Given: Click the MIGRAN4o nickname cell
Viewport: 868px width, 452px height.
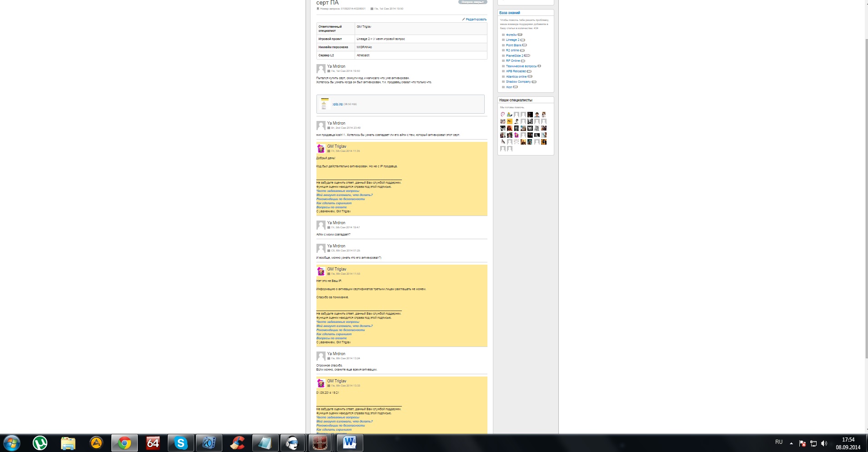Looking at the screenshot, I should 421,47.
